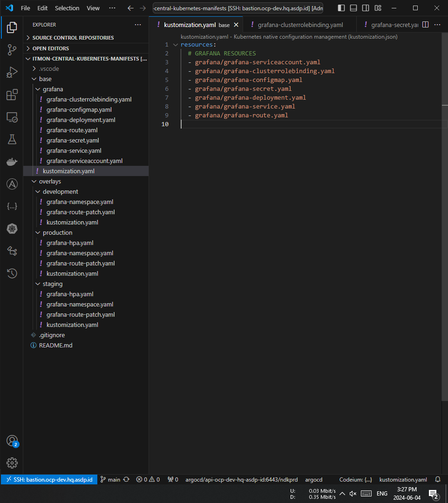Open the OpenShift-style arrows extension icon below Kubernetes

tap(12, 251)
